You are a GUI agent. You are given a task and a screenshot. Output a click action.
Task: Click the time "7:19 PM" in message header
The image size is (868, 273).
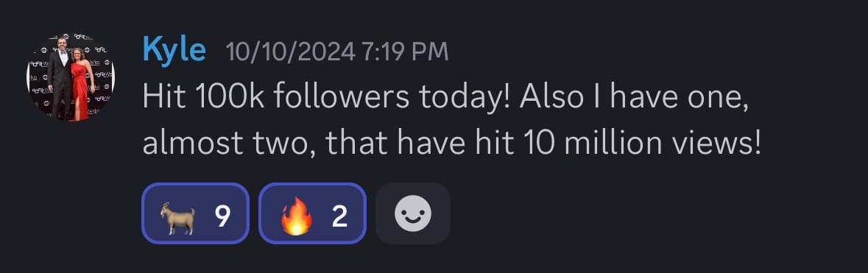(404, 52)
